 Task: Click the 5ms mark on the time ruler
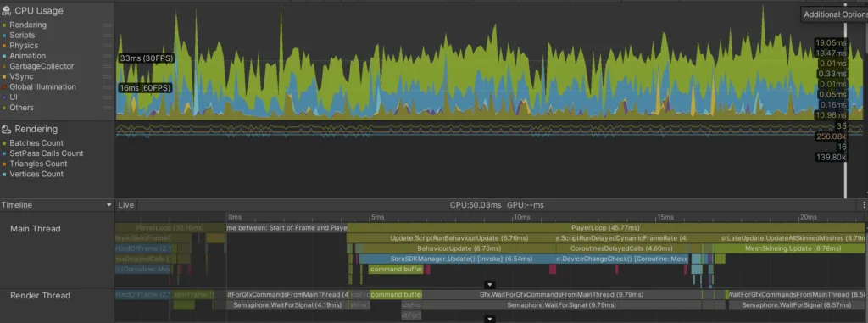[x=377, y=217]
